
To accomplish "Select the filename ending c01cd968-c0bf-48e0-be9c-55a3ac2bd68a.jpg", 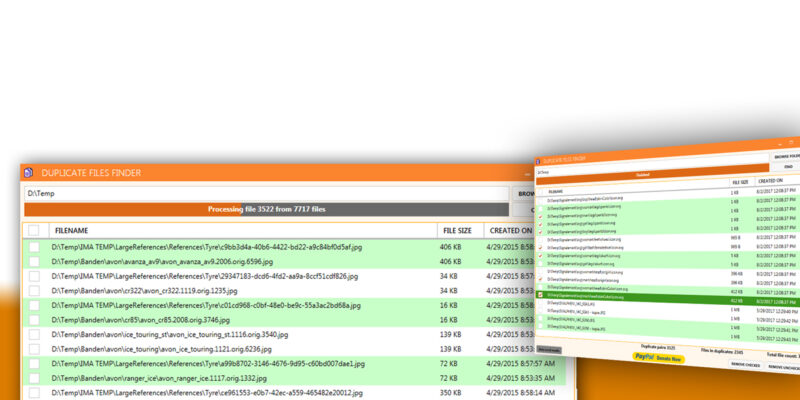I will point(206,306).
